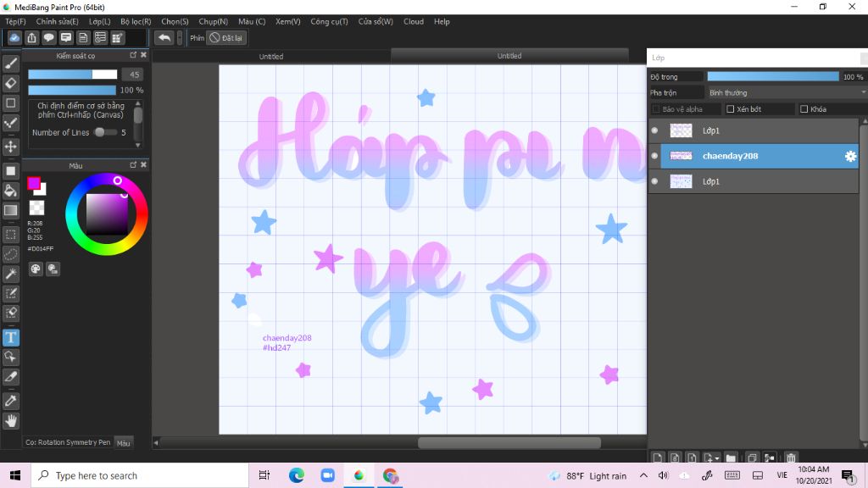Screen dimensions: 868x488
Task: Select the transparent color swatch
Action: [36, 208]
